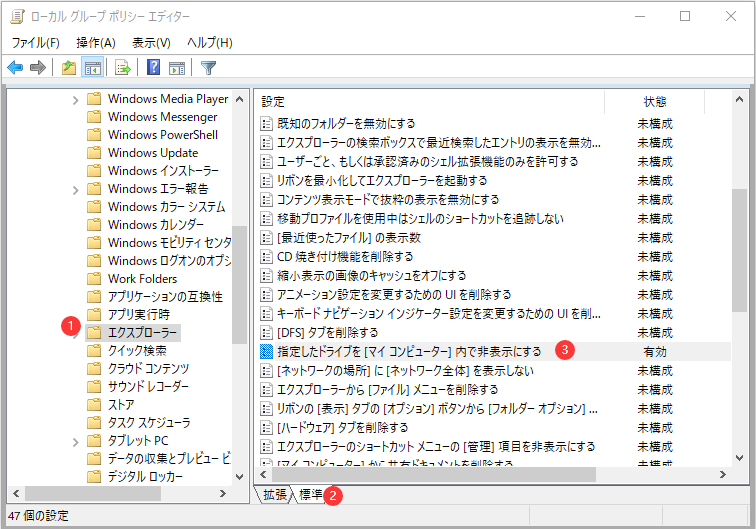Click tree pane horizontal scroll-right arrow
Image resolution: width=756 pixels, height=529 pixels.
[223, 494]
